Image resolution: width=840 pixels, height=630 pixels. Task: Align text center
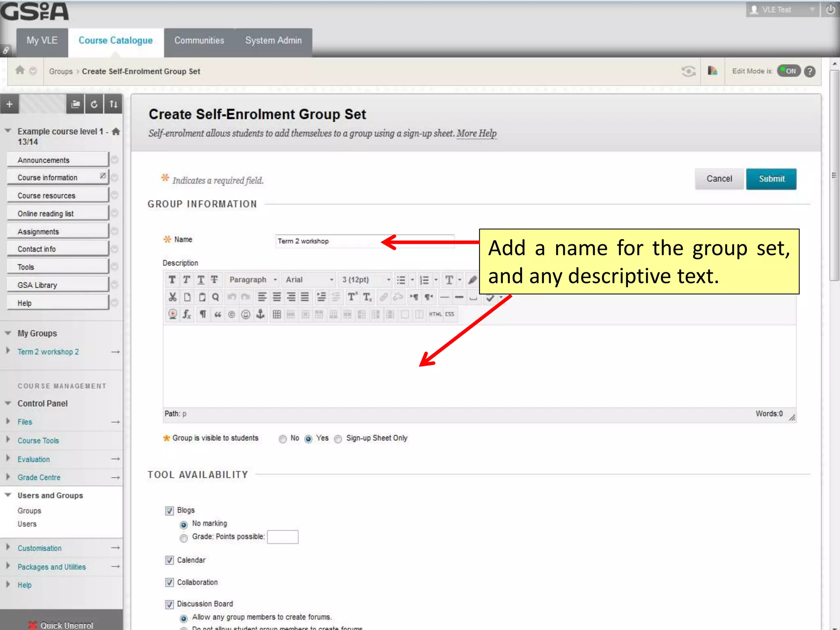277,297
